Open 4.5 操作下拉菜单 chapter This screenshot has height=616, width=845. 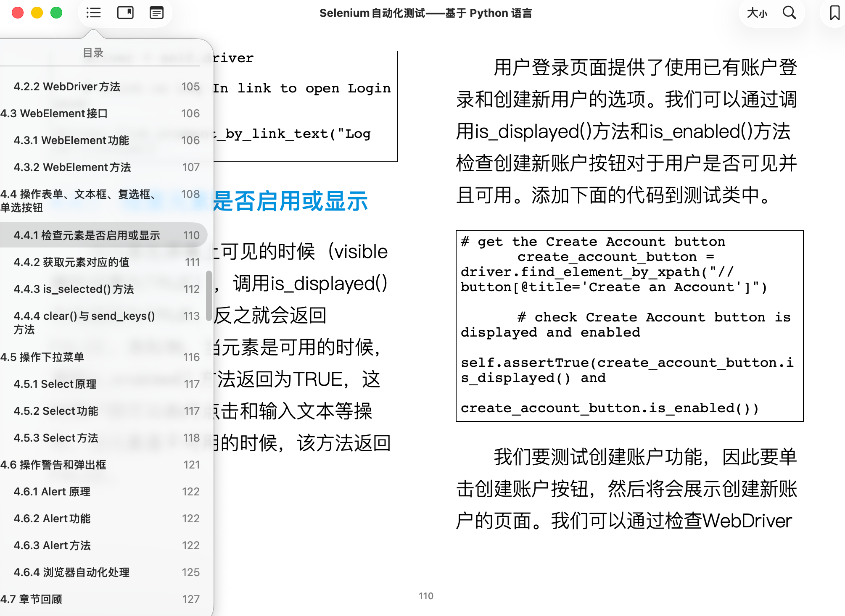pyautogui.click(x=42, y=357)
